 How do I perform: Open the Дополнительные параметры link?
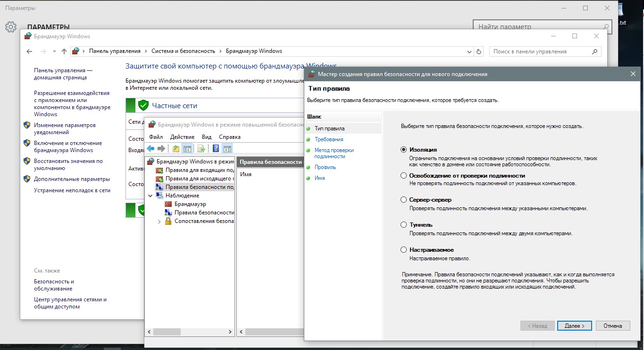[x=72, y=179]
